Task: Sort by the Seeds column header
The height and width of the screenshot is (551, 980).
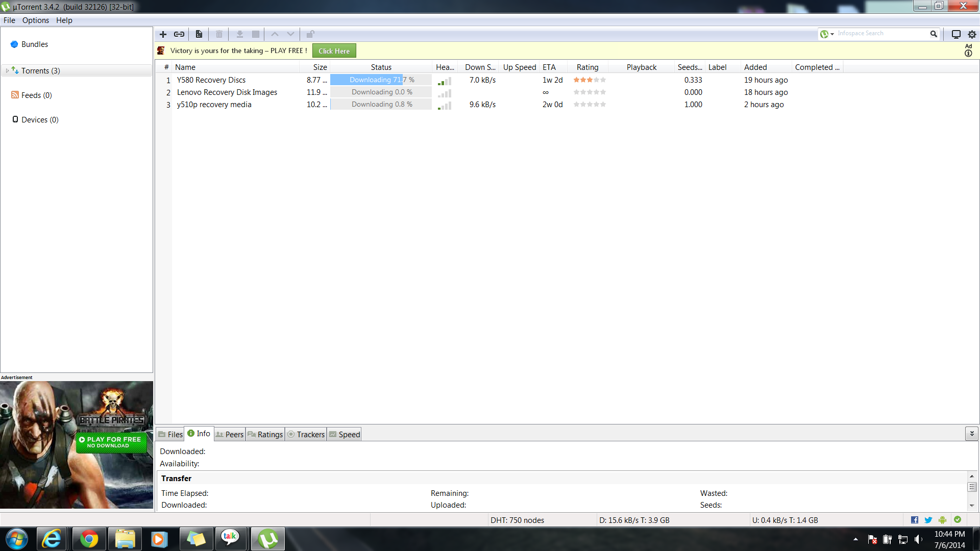Action: click(689, 67)
